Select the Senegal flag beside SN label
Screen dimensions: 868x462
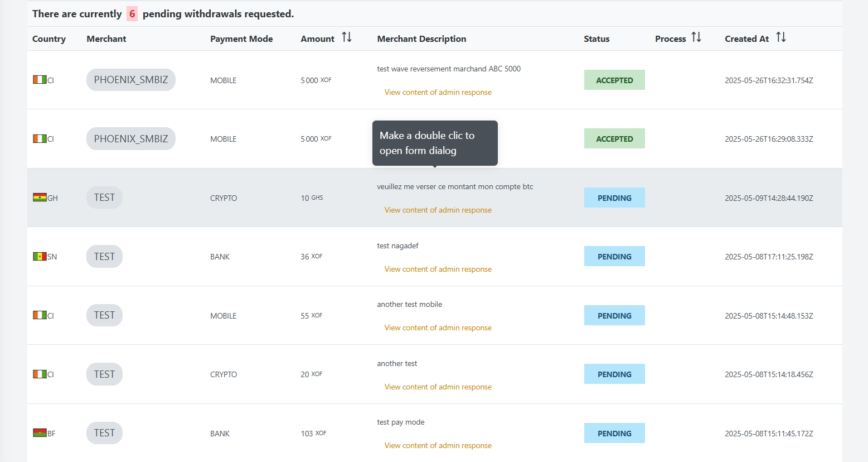pos(39,256)
